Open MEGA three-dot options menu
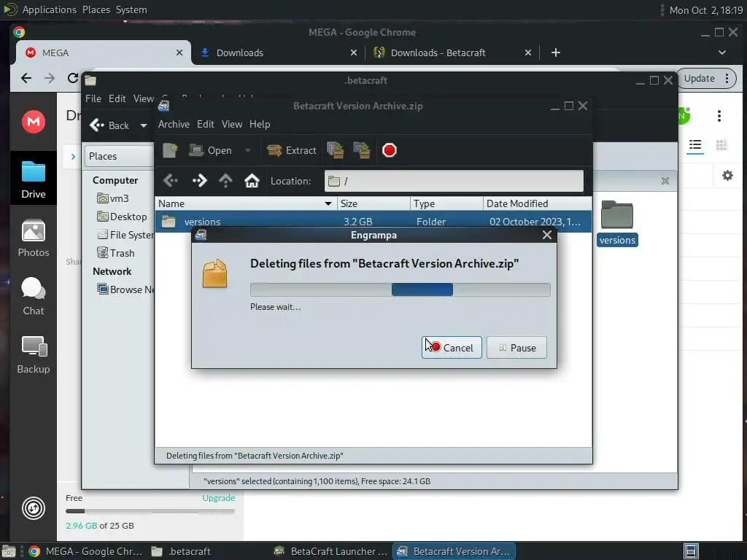This screenshot has height=560, width=747. point(719,115)
